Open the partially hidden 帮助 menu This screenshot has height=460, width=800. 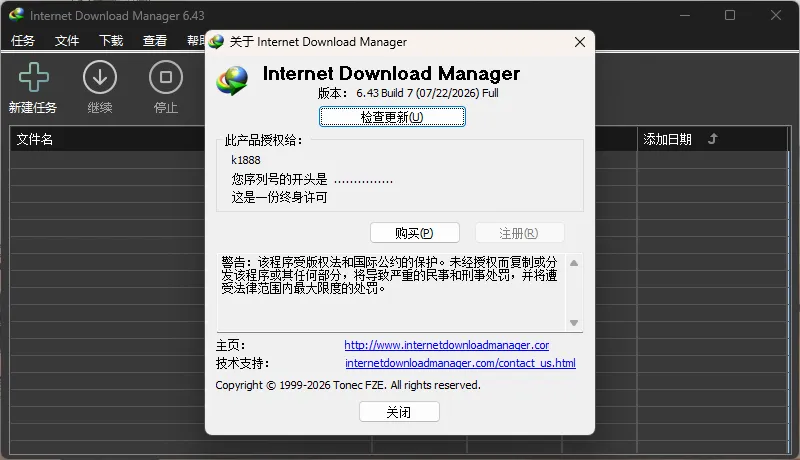[196, 40]
